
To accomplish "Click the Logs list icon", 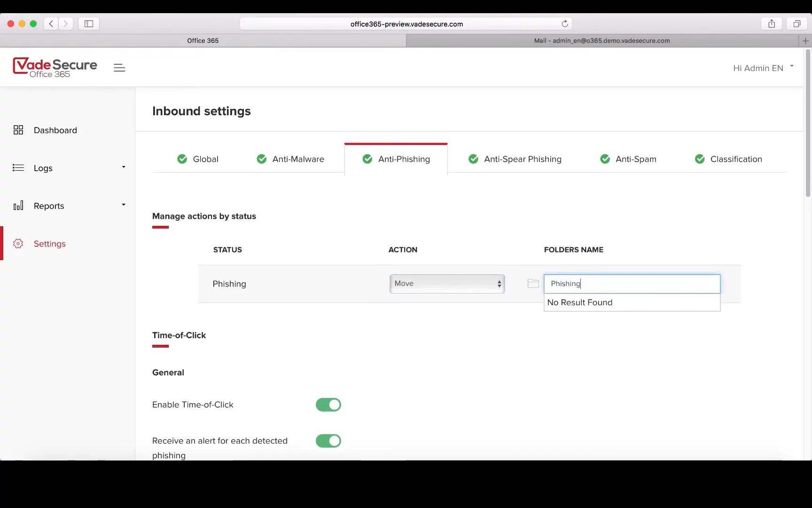I will pyautogui.click(x=18, y=168).
